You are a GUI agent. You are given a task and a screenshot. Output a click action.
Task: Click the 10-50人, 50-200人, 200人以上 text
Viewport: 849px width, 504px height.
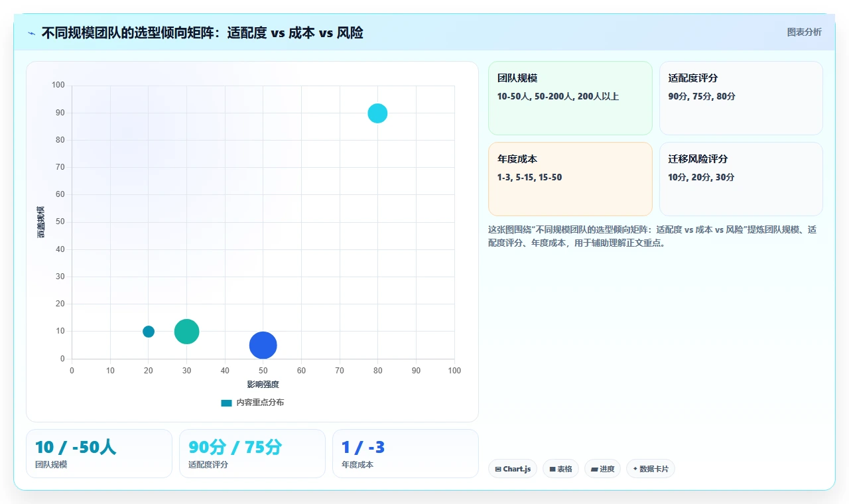click(558, 96)
